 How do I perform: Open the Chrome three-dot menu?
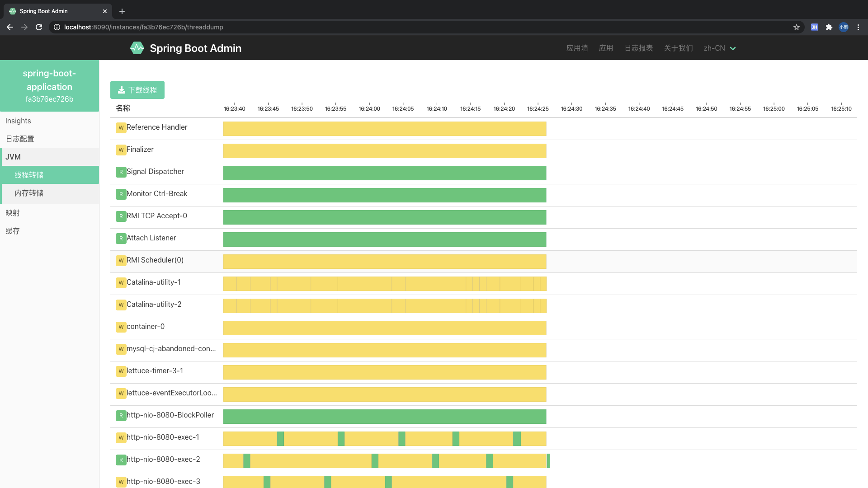pyautogui.click(x=858, y=27)
